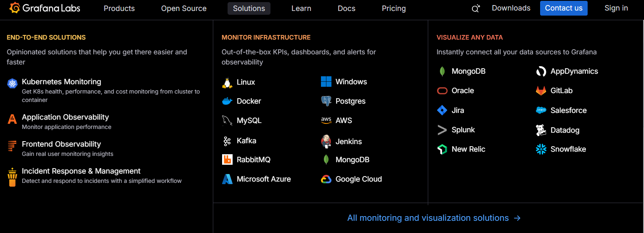This screenshot has height=233, width=644.
Task: Click the AppDynamics icon
Action: [541, 71]
